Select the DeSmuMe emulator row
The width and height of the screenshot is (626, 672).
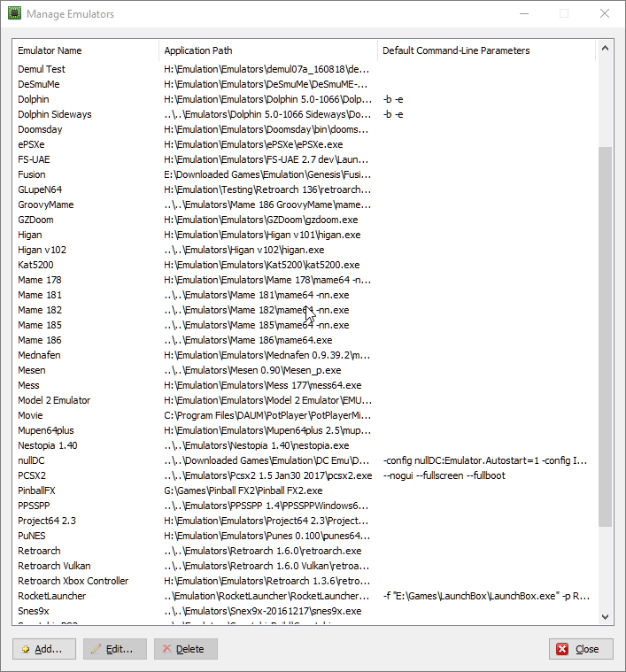point(305,84)
